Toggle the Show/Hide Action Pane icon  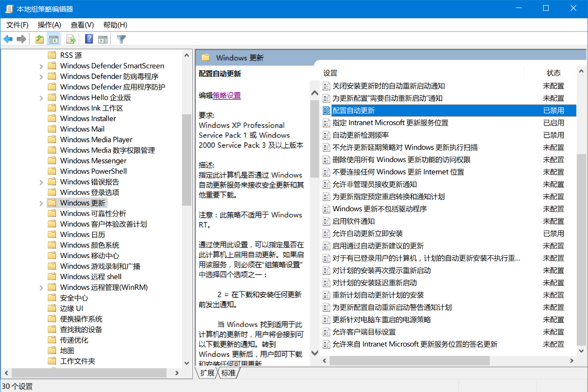pos(103,39)
